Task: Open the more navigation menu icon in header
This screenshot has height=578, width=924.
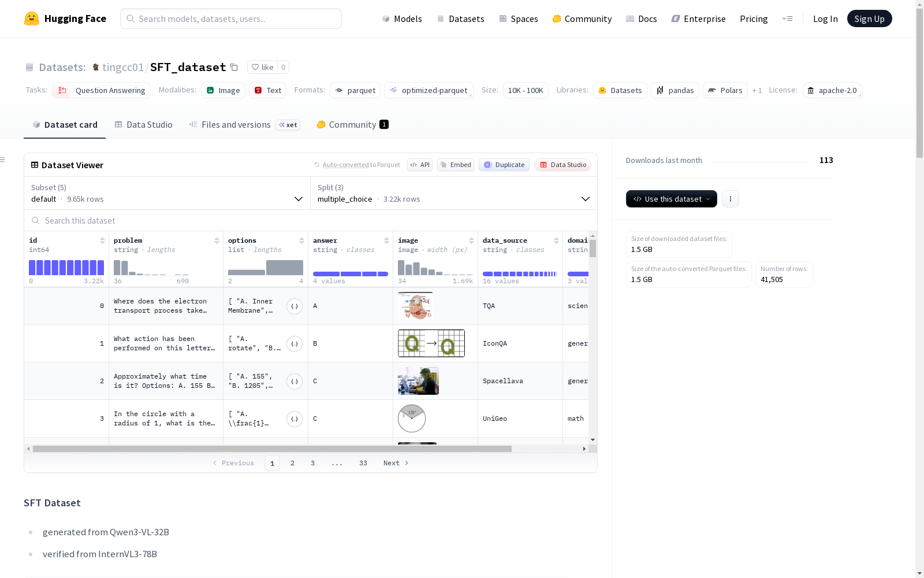Action: point(787,18)
